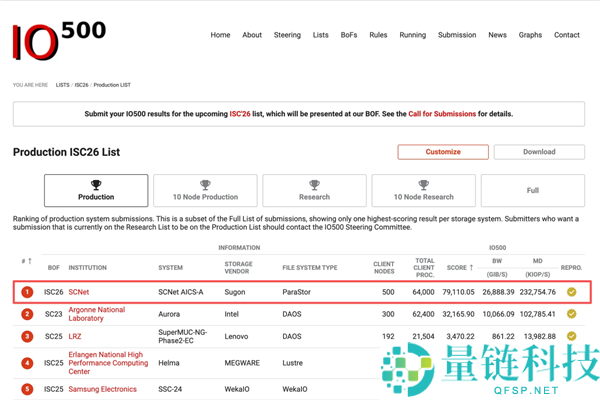
Task: Click the REPRO. column header
Action: [571, 268]
